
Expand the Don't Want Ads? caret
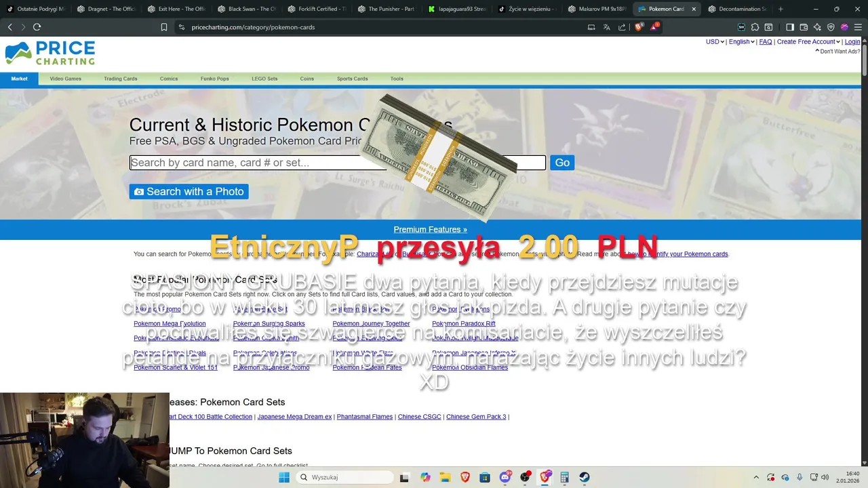[817, 52]
